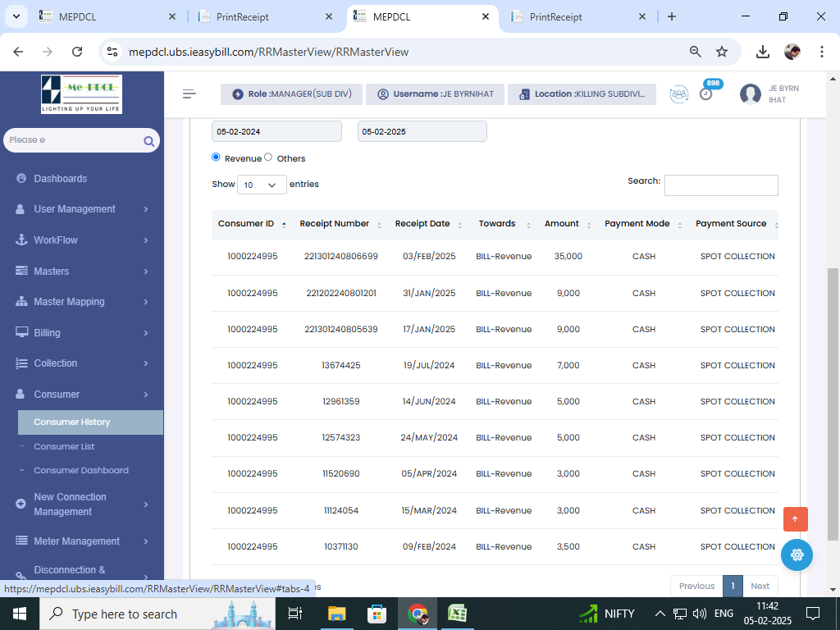
Task: Click the table Search input field
Action: pyautogui.click(x=721, y=185)
